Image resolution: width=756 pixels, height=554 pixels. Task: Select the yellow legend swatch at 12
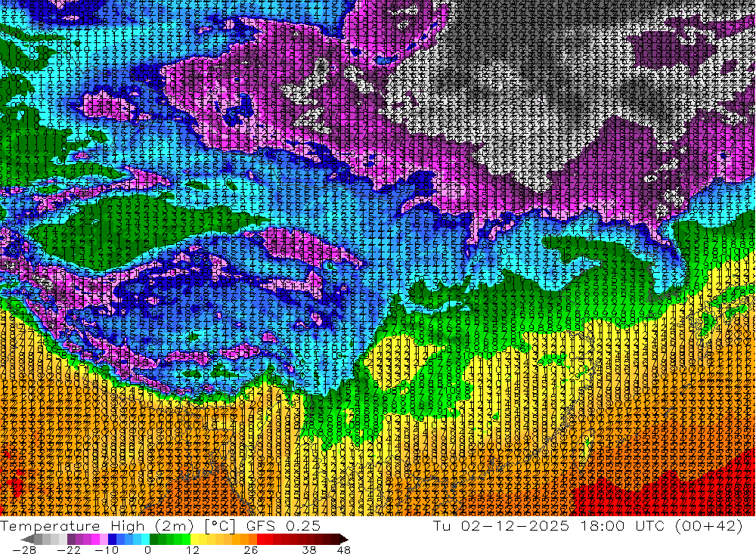[x=194, y=540]
